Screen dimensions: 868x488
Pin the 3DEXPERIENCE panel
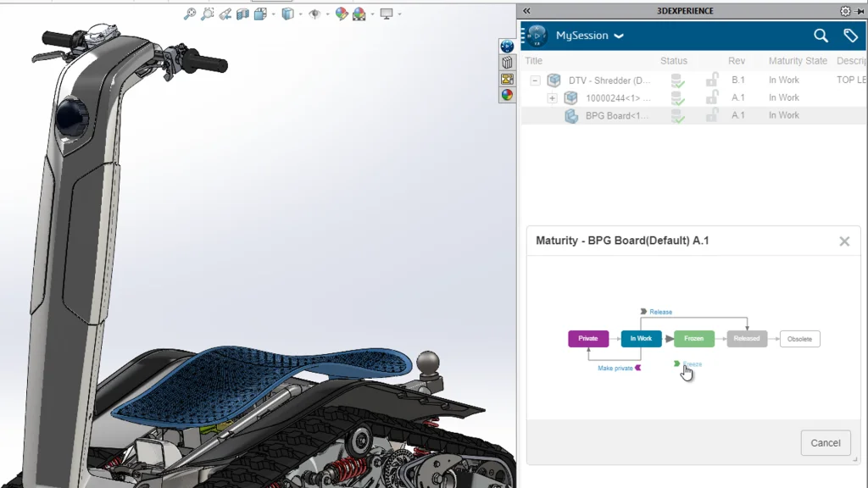(860, 10)
